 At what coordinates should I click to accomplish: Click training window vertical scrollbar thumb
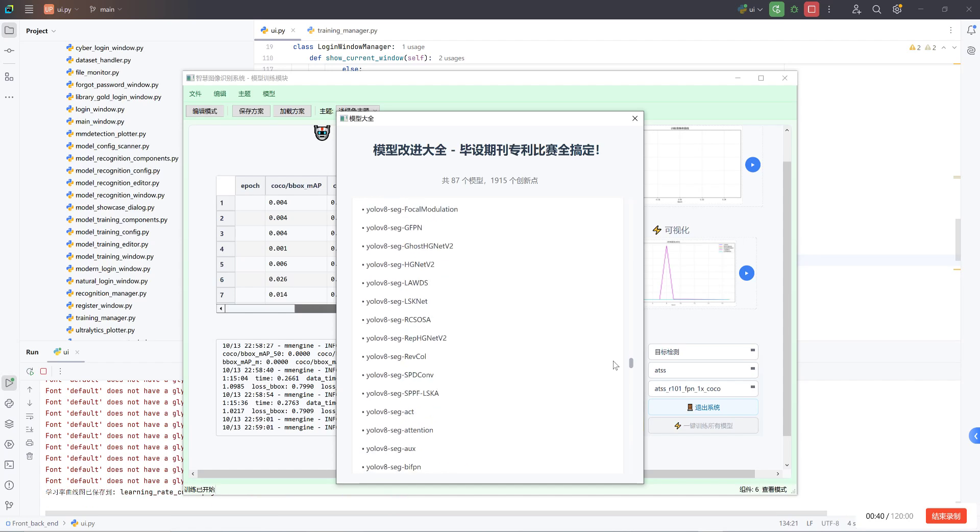pos(787,299)
